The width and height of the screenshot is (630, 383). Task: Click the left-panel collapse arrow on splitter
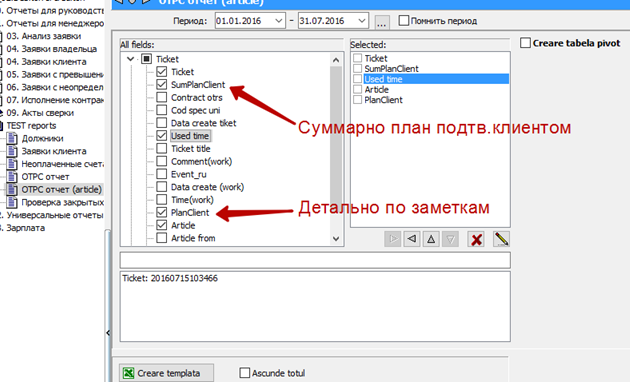pos(108,333)
